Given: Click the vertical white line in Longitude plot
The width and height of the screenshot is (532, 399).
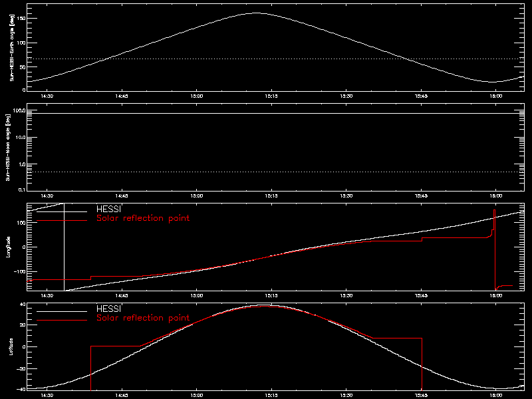Looking at the screenshot, I should (x=64, y=247).
